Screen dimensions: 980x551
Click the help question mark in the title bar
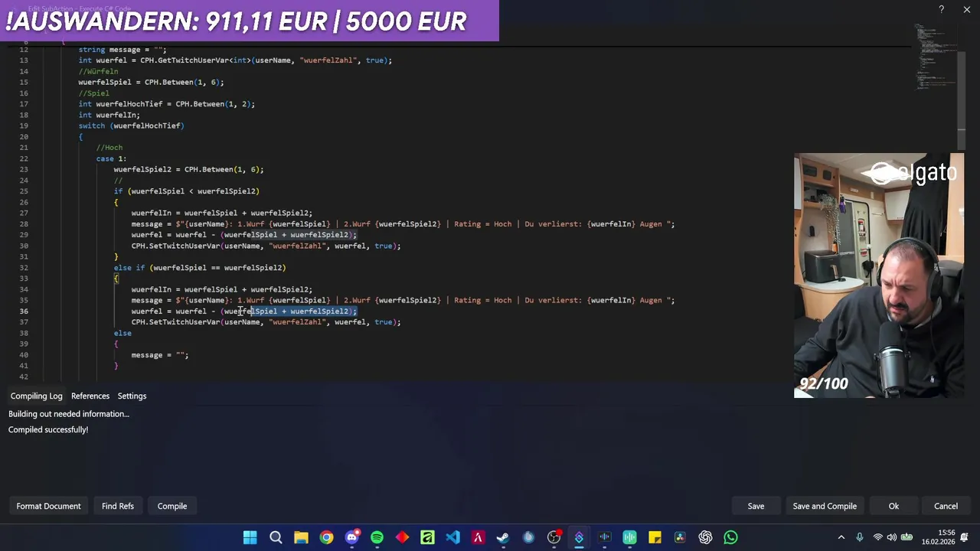point(941,9)
